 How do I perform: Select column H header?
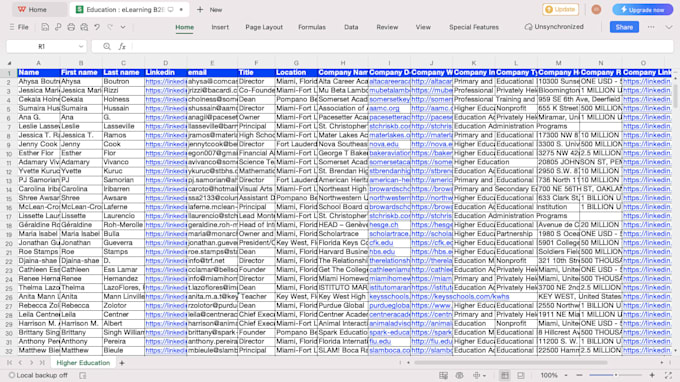tap(343, 63)
